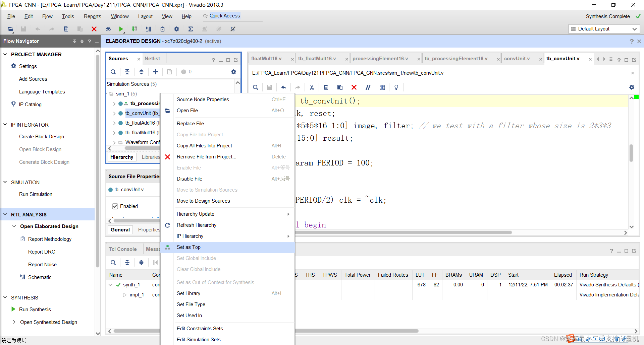Search in the Sources panel
This screenshot has width=644, height=345.
pyautogui.click(x=113, y=72)
